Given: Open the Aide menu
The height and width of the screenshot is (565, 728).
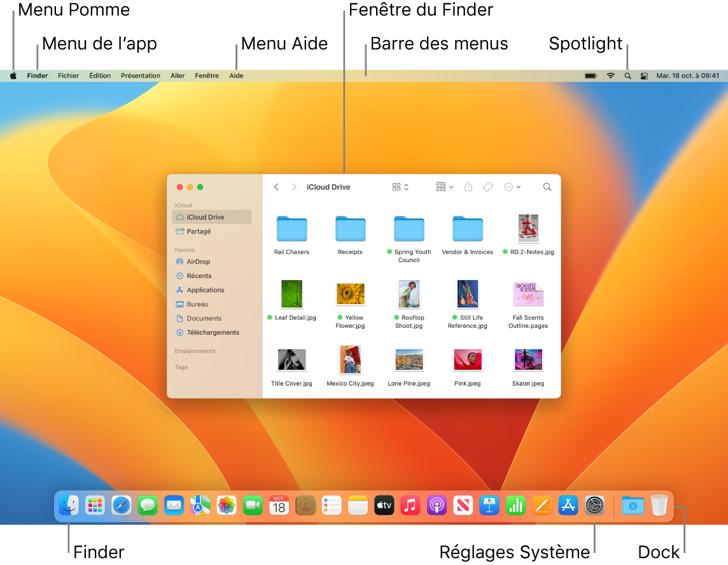Looking at the screenshot, I should click(x=236, y=75).
